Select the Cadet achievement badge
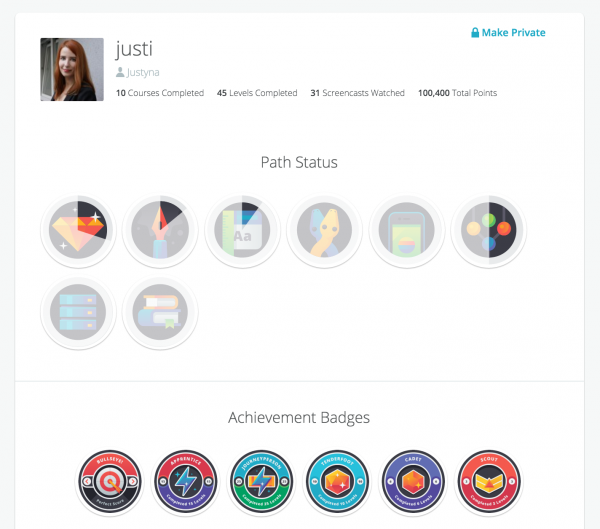 point(413,482)
